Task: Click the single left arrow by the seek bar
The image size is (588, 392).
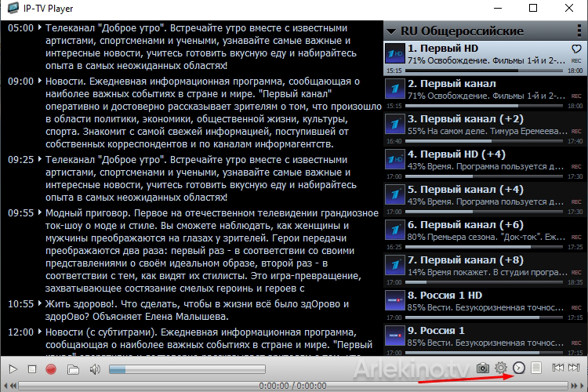Action: click(x=5, y=385)
